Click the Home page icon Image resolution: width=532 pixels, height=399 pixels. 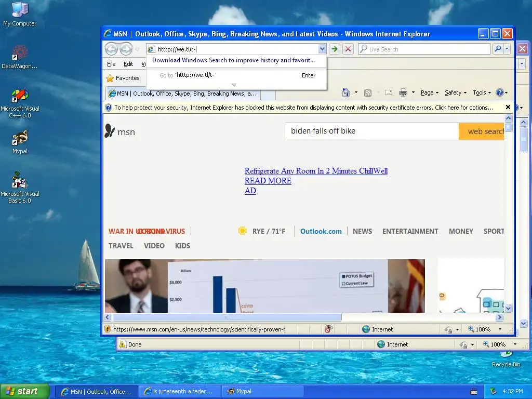pyautogui.click(x=345, y=92)
